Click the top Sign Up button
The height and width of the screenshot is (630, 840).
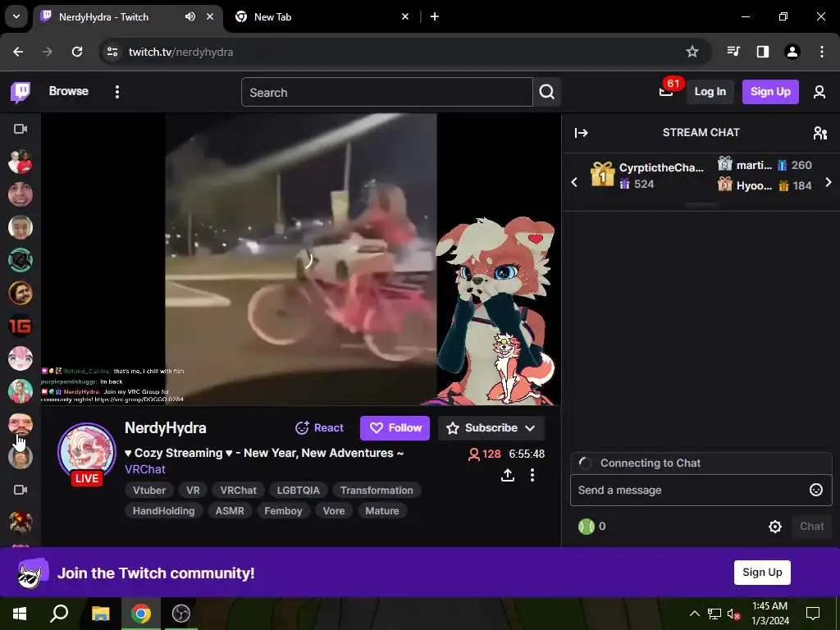(x=770, y=92)
